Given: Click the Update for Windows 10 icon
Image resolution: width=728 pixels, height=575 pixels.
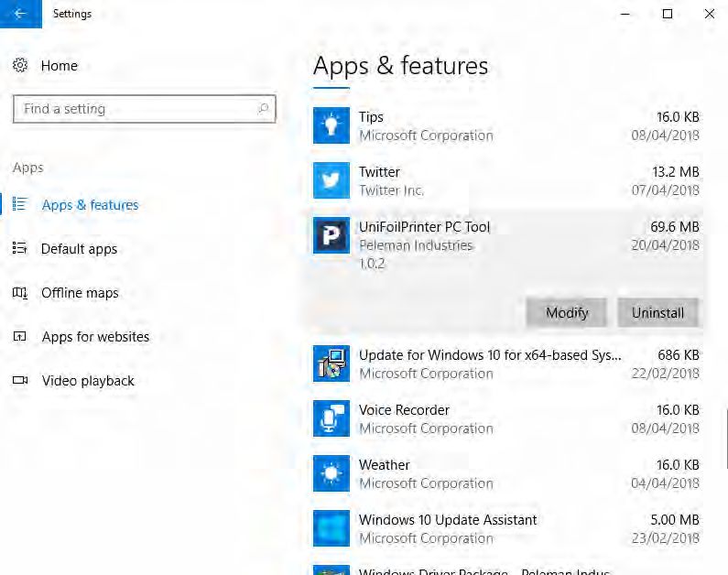Looking at the screenshot, I should [331, 363].
